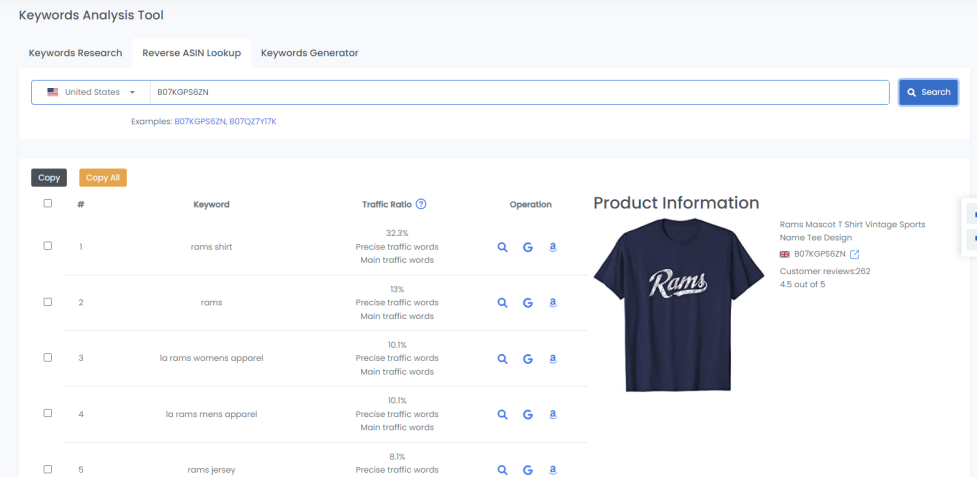Click the ASIN B07KGPS6ZN in Product Information
Viewport: 977px width, 477px height.
(x=819, y=254)
